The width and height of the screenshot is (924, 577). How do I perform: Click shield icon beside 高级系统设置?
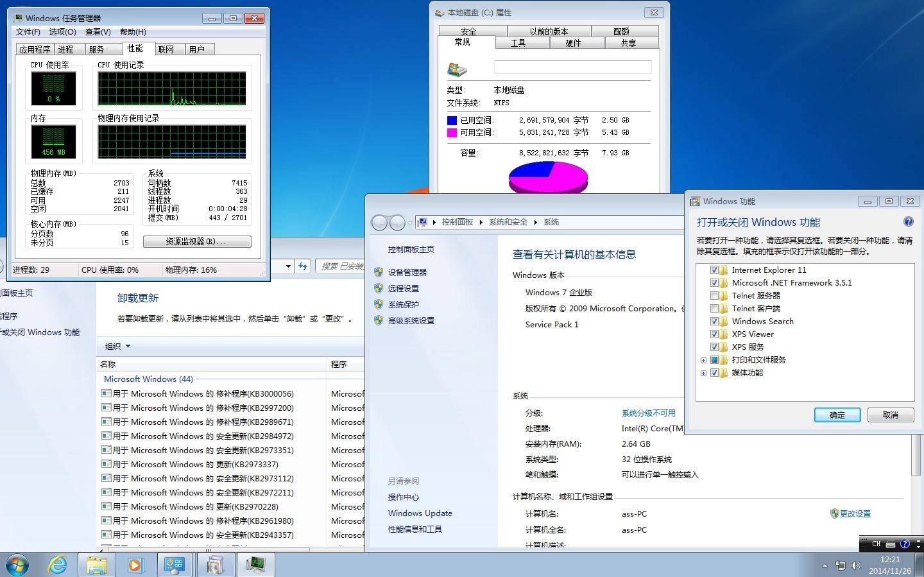(379, 320)
